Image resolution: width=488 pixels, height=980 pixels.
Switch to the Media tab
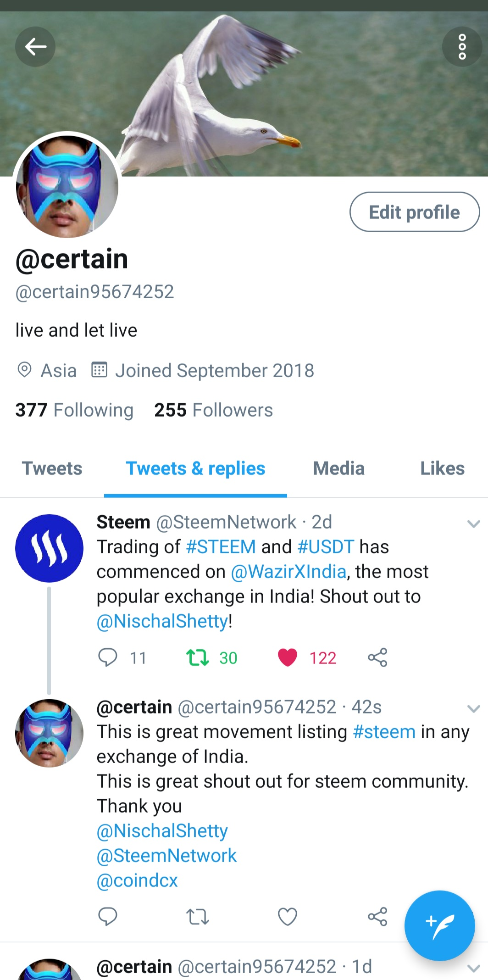coord(338,468)
